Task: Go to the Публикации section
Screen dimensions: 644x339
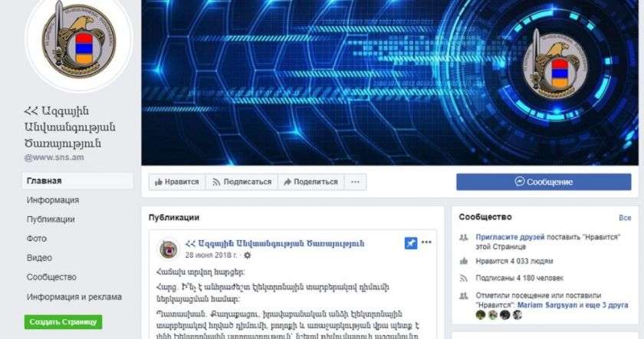Action: [51, 219]
